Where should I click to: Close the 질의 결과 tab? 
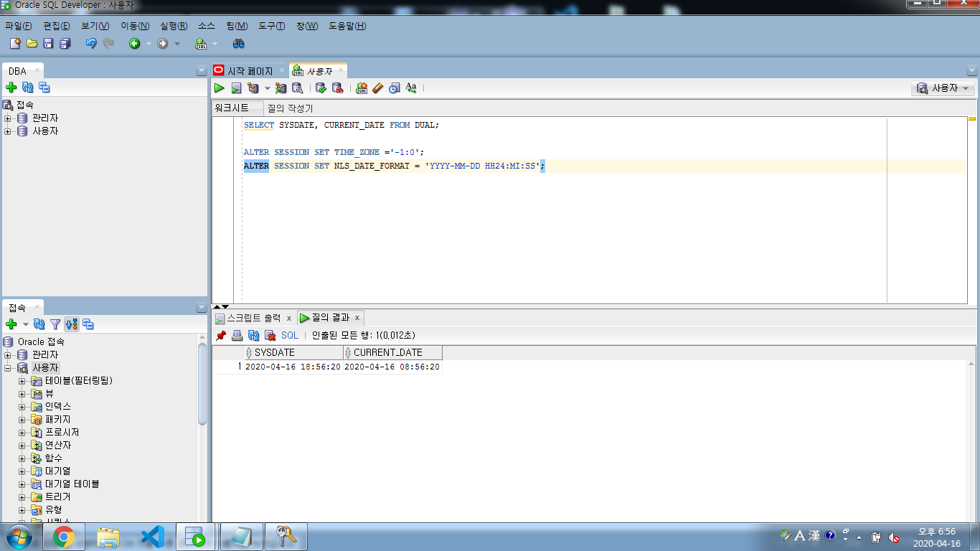(357, 318)
